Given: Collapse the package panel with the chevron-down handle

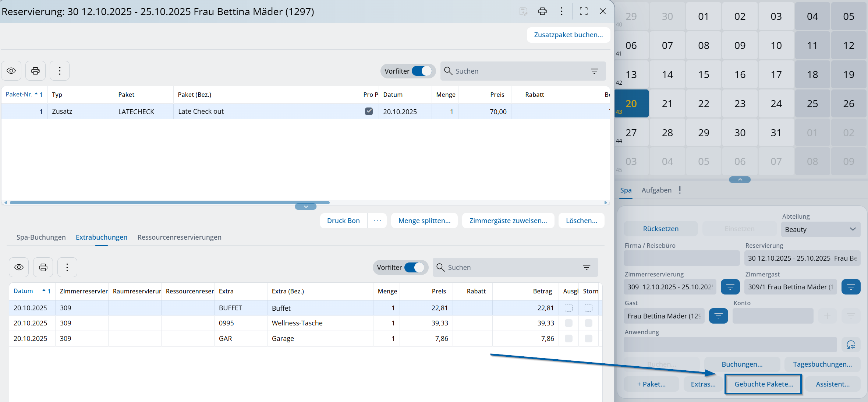Looking at the screenshot, I should click(x=305, y=207).
